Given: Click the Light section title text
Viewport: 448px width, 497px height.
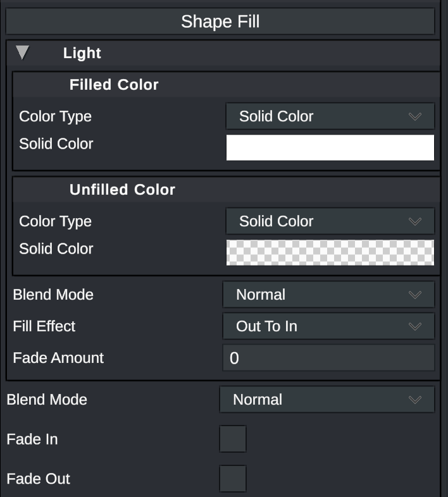Looking at the screenshot, I should point(82,53).
